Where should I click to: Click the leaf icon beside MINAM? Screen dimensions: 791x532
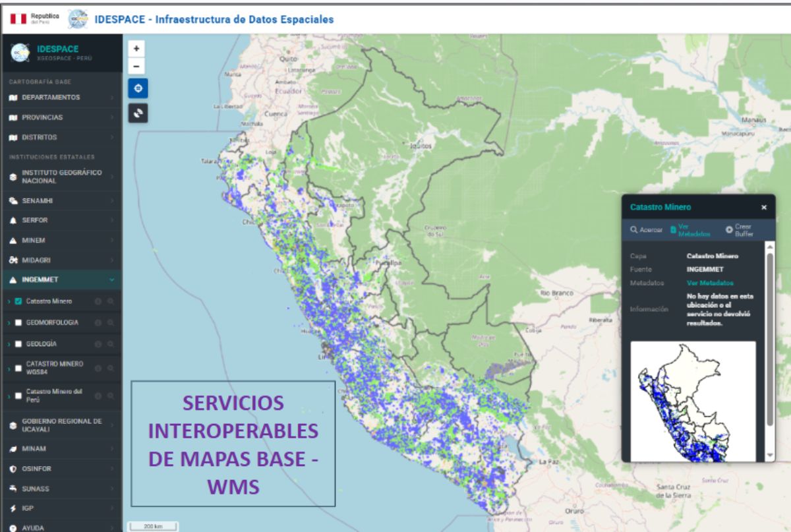13,449
